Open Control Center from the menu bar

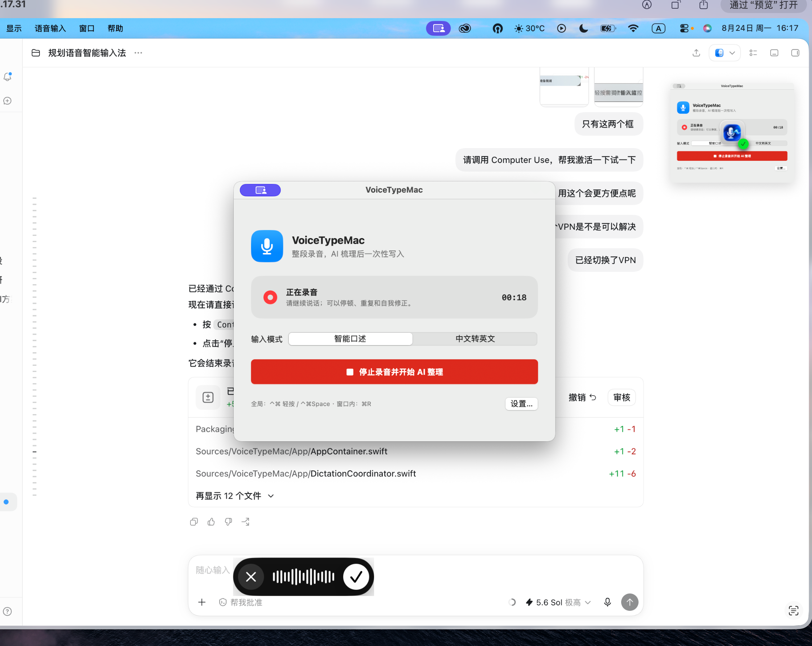(x=684, y=28)
